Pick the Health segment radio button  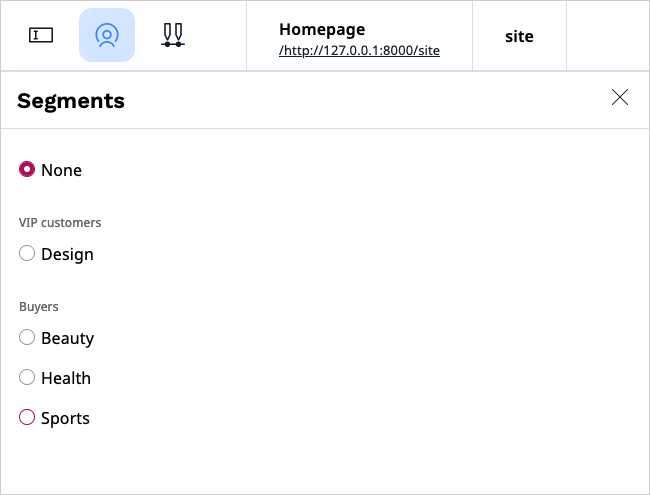(x=27, y=378)
